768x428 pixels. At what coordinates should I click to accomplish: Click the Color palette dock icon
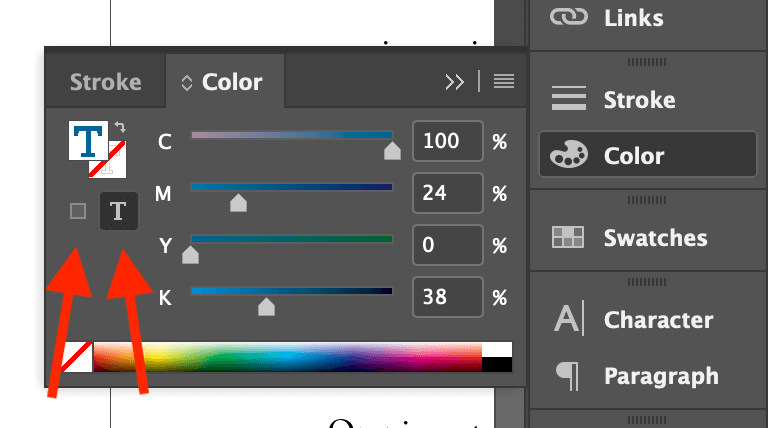[568, 156]
